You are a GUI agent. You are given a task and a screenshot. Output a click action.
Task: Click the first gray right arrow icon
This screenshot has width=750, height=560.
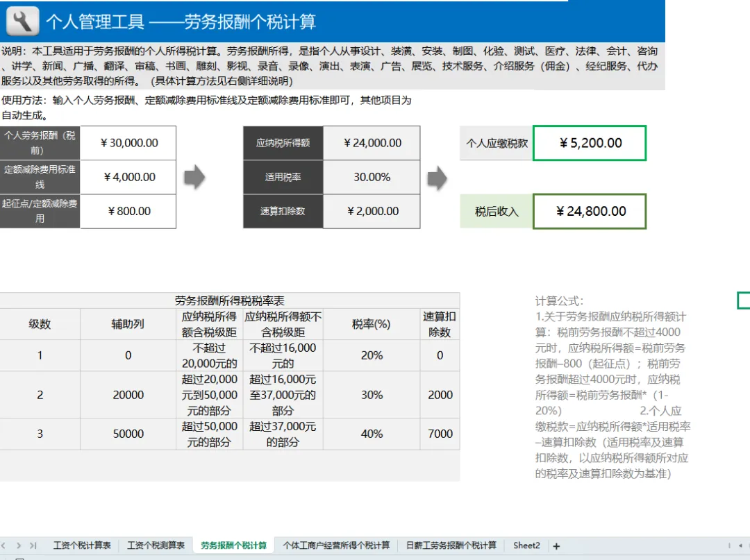[x=194, y=177]
